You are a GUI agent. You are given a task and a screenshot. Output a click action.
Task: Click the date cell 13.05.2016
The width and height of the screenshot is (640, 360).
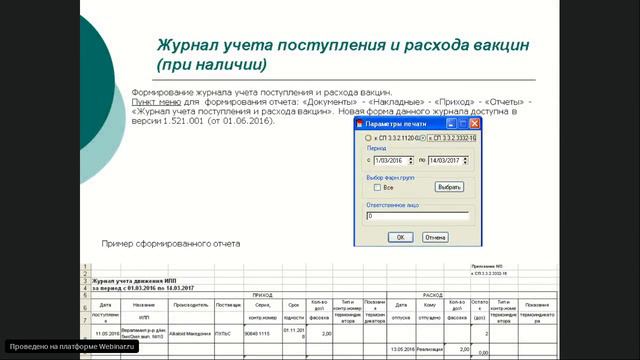click(x=402, y=349)
